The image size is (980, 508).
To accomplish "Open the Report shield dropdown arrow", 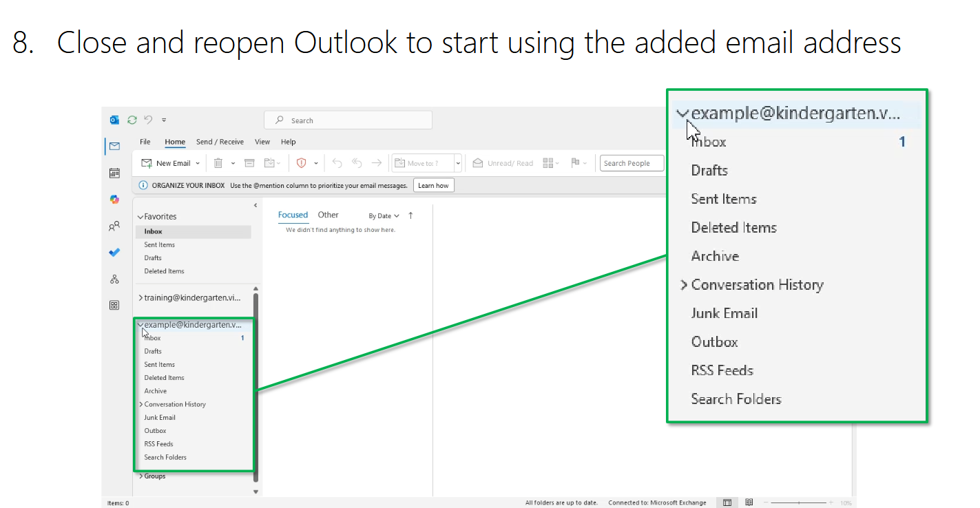I will coord(316,163).
